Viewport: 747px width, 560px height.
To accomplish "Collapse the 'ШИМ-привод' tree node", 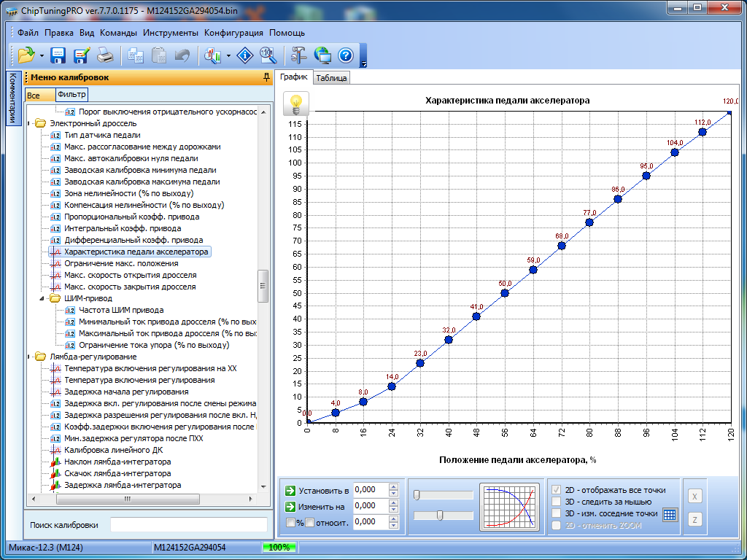I will point(42,298).
